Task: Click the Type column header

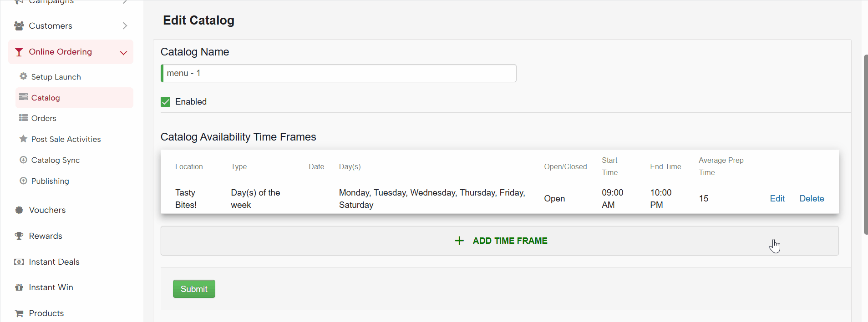Action: coord(239,167)
